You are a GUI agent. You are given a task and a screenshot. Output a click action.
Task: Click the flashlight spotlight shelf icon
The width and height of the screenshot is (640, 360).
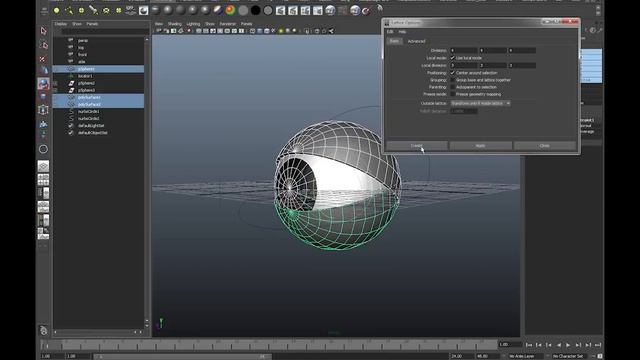click(94, 10)
